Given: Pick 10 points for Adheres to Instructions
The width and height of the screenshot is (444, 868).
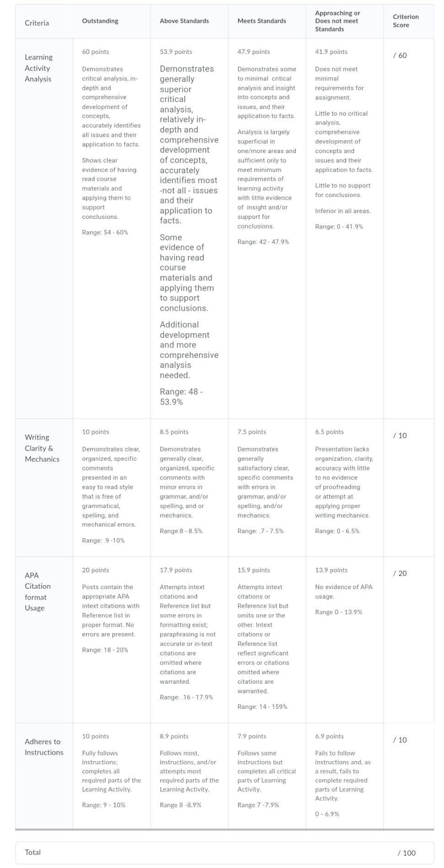Looking at the screenshot, I should coord(112,776).
